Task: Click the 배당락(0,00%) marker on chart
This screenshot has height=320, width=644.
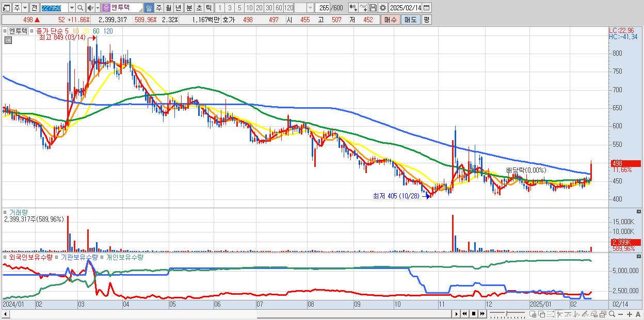Action: click(526, 171)
